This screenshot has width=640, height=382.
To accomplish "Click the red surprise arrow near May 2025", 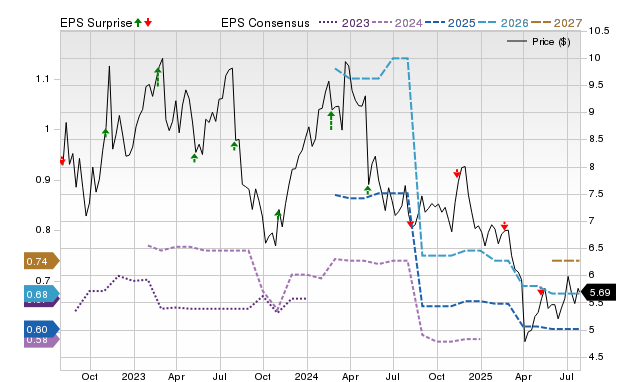I will 541,291.
